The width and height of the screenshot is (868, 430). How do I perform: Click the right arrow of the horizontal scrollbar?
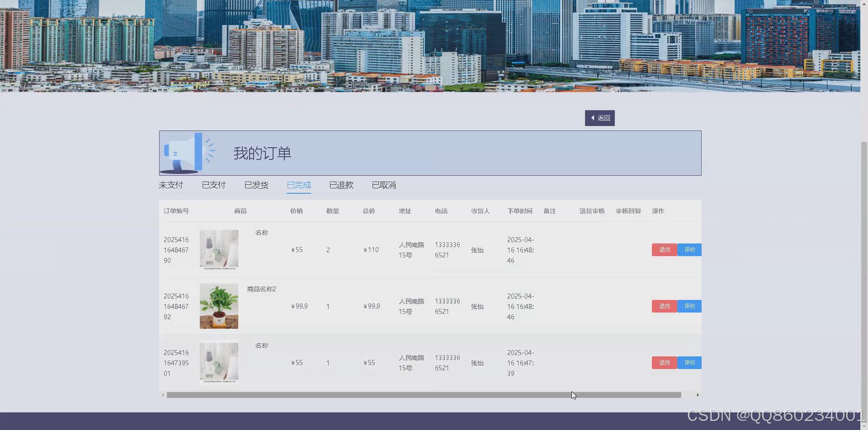click(x=698, y=394)
